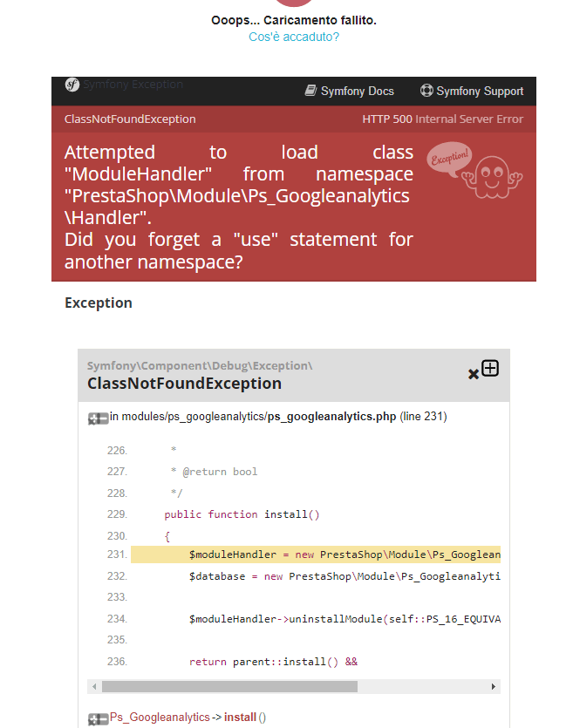
Task: Click the "(line 231)" text
Action: click(x=423, y=417)
